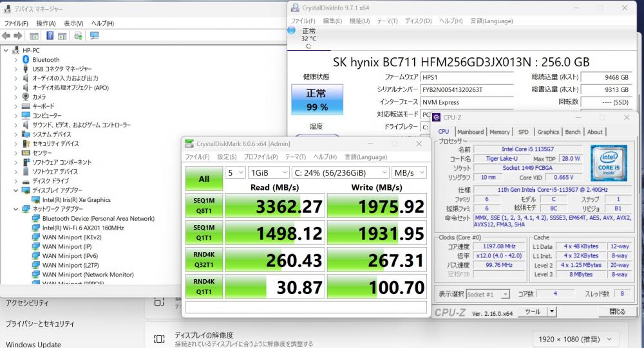This screenshot has width=644, height=348.
Task: Open the test count dropdown showing 5
Action: [235, 172]
